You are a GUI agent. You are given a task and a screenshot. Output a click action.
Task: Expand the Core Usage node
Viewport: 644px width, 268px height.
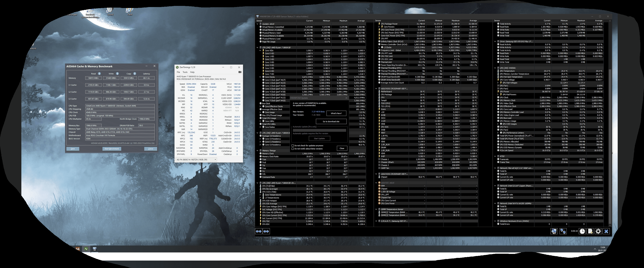260,112
